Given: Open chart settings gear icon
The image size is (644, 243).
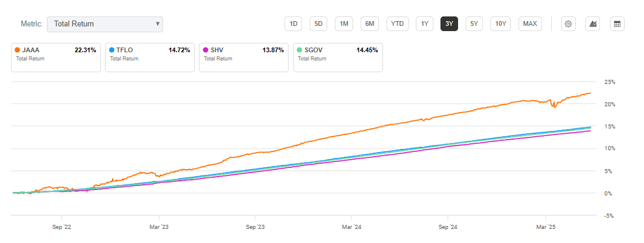Looking at the screenshot, I should point(568,24).
